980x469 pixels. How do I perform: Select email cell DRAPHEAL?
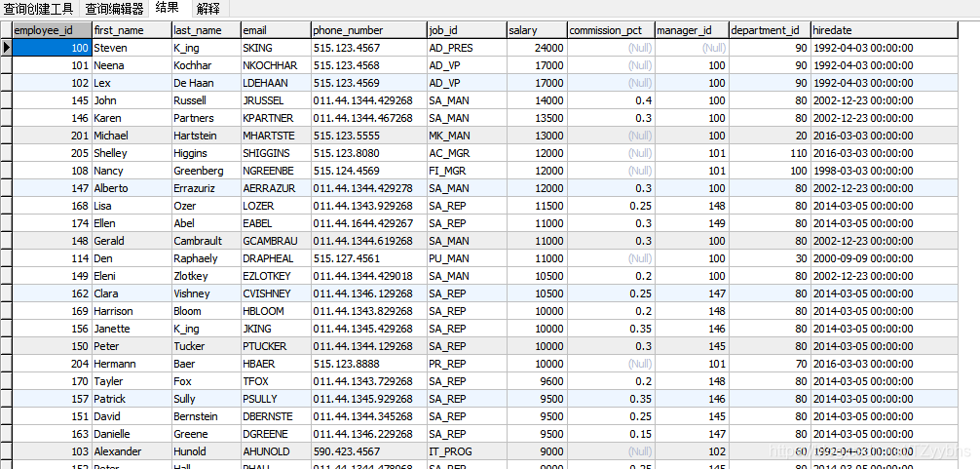pyautogui.click(x=276, y=257)
